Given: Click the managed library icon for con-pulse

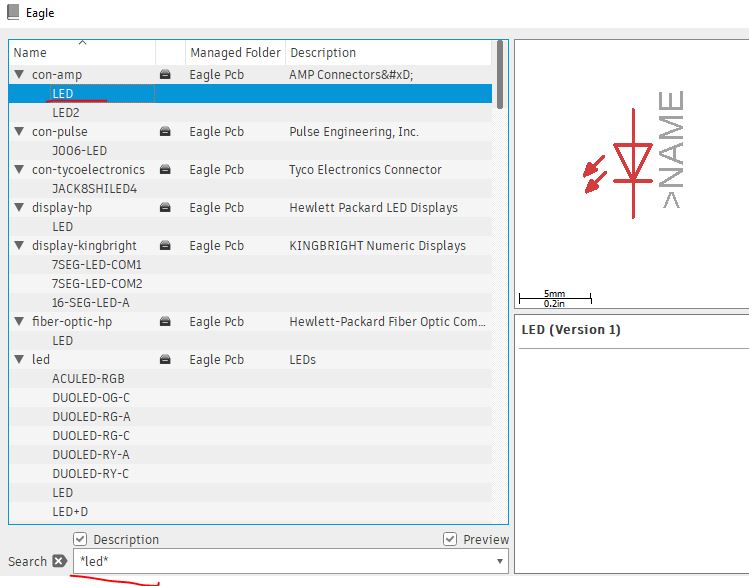Looking at the screenshot, I should [165, 131].
